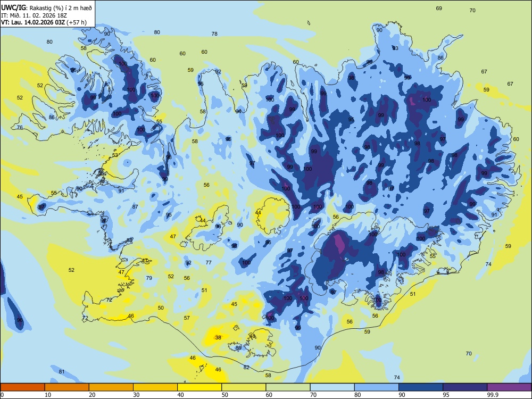The image size is (532, 399).
Task: Click the '53' humidity value
Action: pos(115,155)
